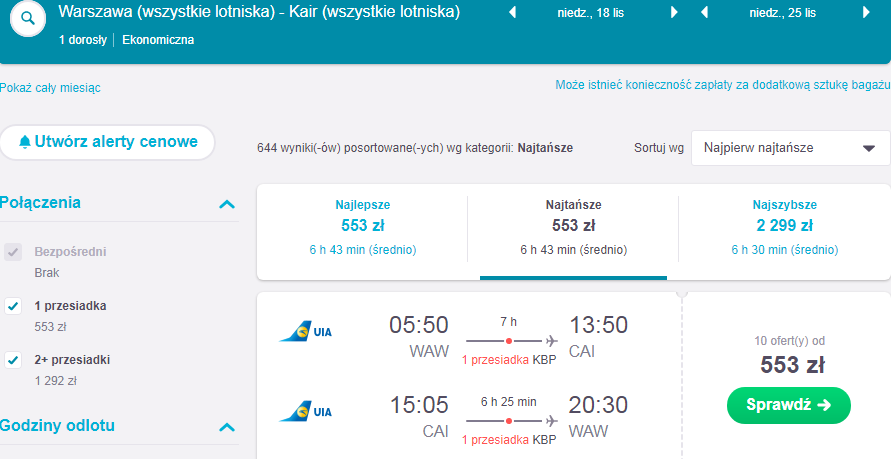Viewport: 891px width, 459px height.
Task: Select departure date niedz., 18 lis
Action: [x=591, y=13]
